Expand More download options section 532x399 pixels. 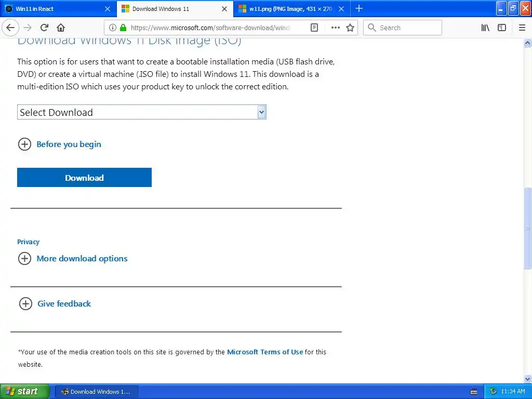(x=73, y=259)
